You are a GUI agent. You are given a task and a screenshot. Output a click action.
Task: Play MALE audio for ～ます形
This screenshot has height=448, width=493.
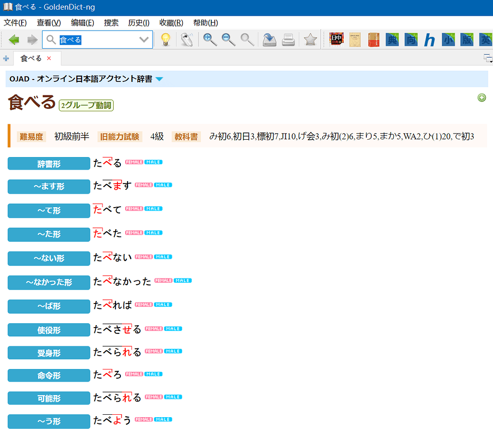click(x=163, y=185)
